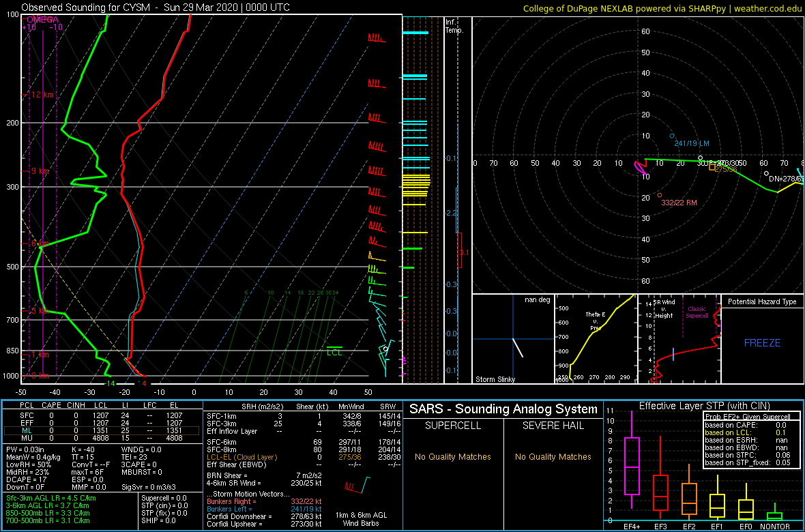Click the sounding title for CYSM
The width and height of the screenshot is (805, 532).
point(156,8)
